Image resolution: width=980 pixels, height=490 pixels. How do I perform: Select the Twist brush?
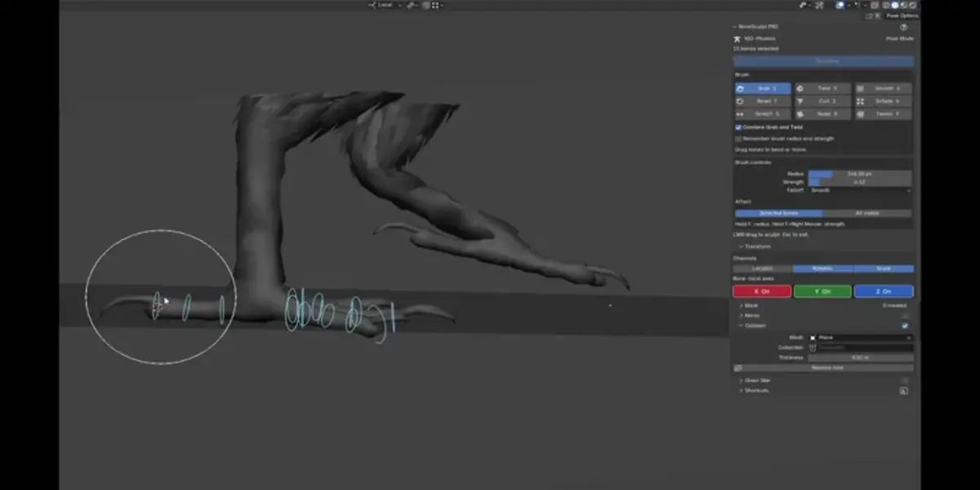pyautogui.click(x=823, y=88)
